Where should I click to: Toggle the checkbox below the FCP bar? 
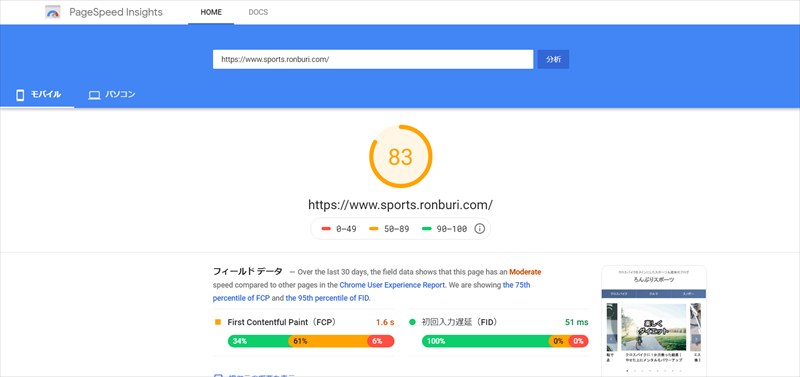coord(218,376)
